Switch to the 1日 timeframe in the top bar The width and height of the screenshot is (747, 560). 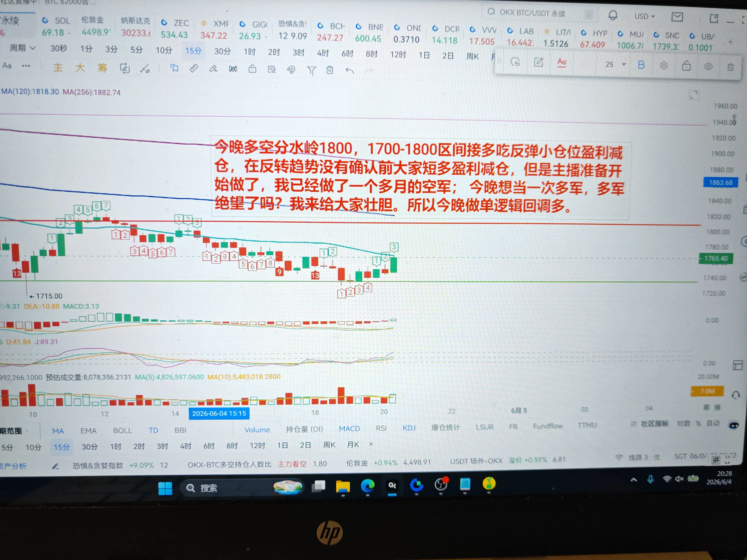(424, 55)
